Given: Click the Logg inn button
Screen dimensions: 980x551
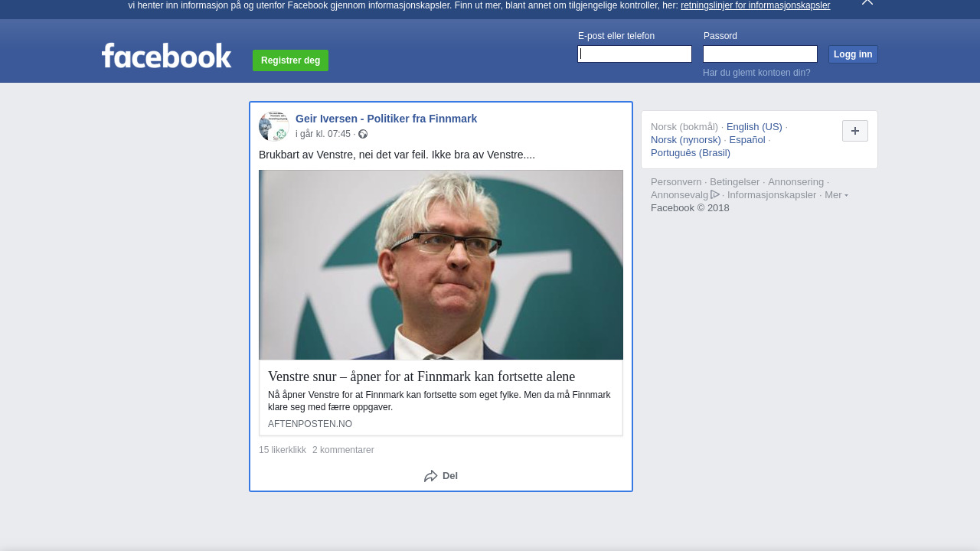Looking at the screenshot, I should 853,54.
